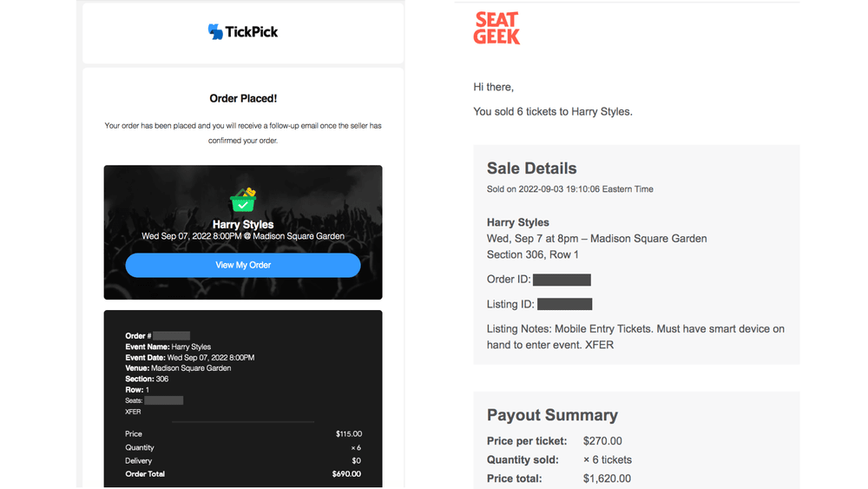Click the red SeatGeek logo

pyautogui.click(x=496, y=28)
